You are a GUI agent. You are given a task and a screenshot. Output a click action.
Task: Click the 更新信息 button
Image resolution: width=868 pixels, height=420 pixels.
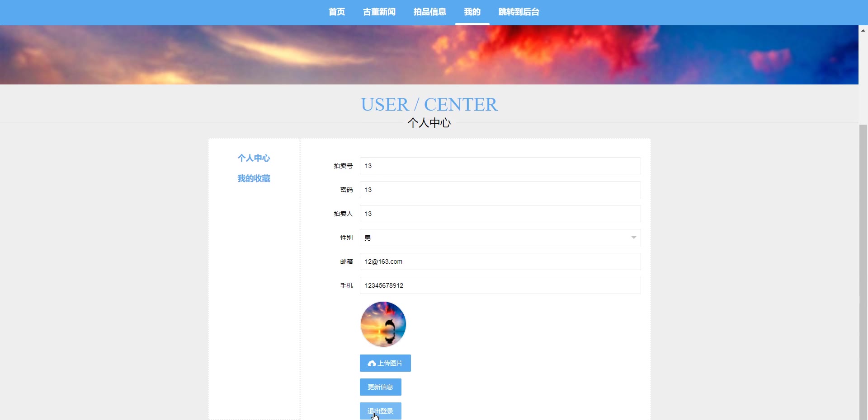click(381, 387)
